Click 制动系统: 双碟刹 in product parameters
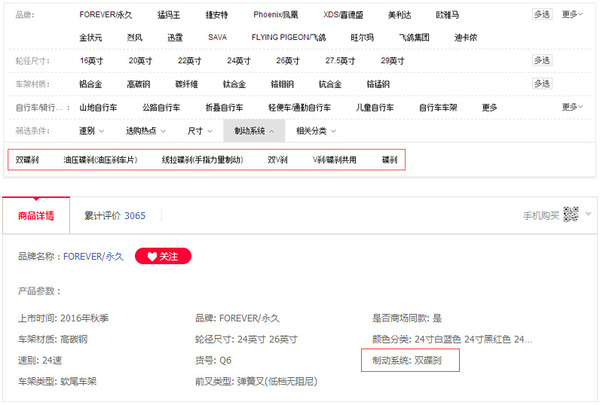This screenshot has height=405, width=600. [x=407, y=360]
